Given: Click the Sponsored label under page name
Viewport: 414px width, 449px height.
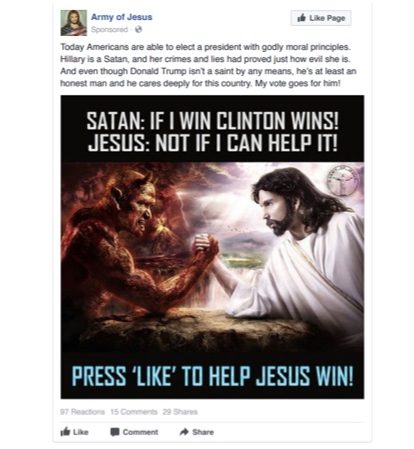Looking at the screenshot, I should point(109,29).
